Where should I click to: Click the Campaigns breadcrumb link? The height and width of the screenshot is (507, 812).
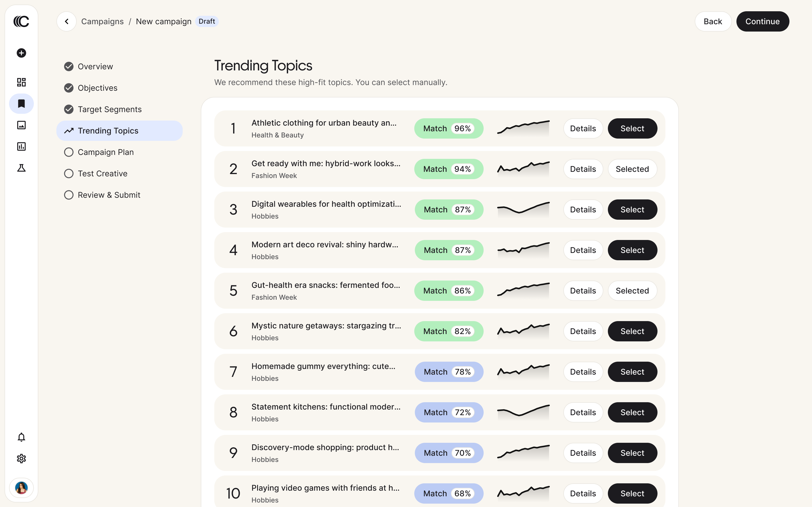102,21
